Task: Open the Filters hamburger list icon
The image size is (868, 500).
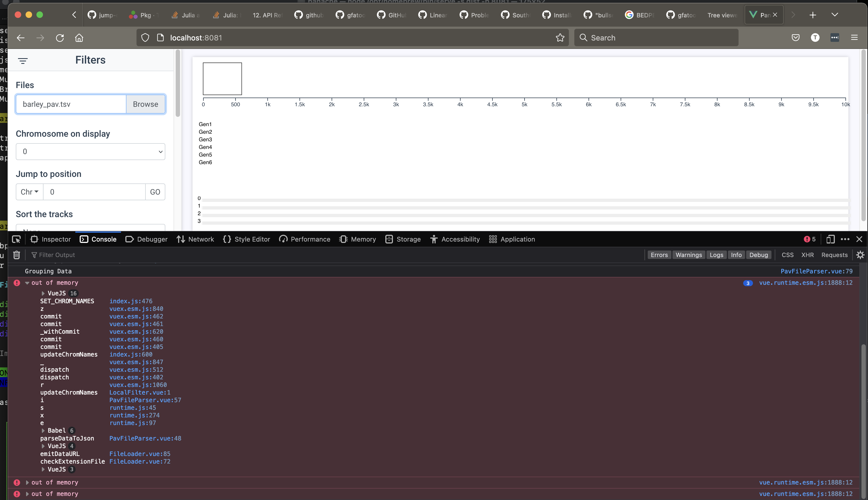Action: (23, 61)
